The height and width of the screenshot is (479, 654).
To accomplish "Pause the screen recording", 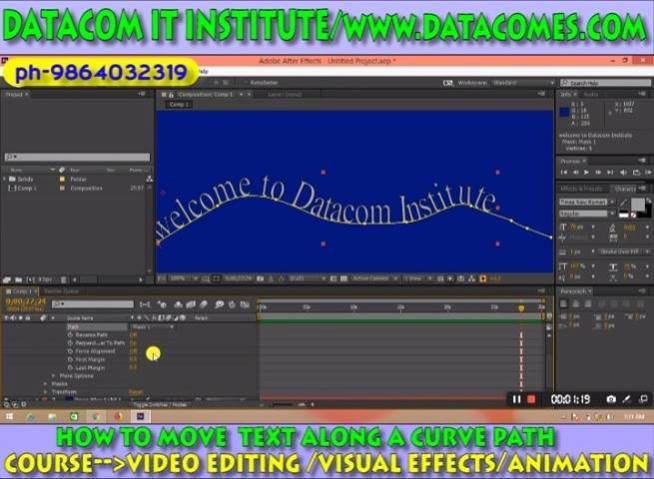I will click(x=516, y=399).
